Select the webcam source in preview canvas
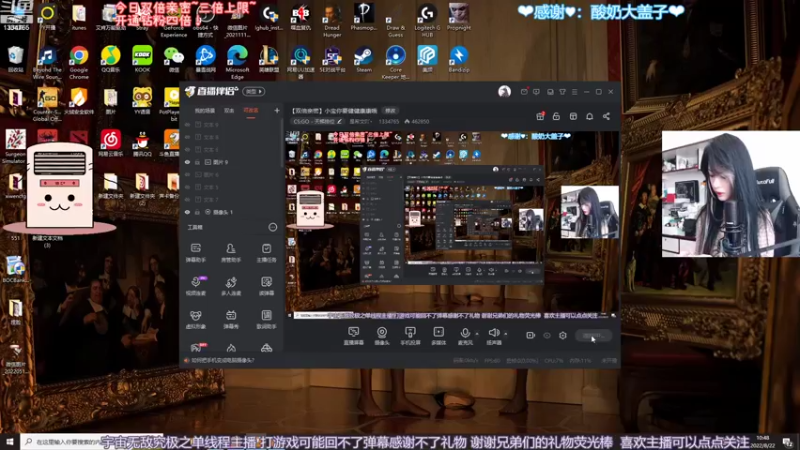This screenshot has height=450, width=800. (x=589, y=212)
